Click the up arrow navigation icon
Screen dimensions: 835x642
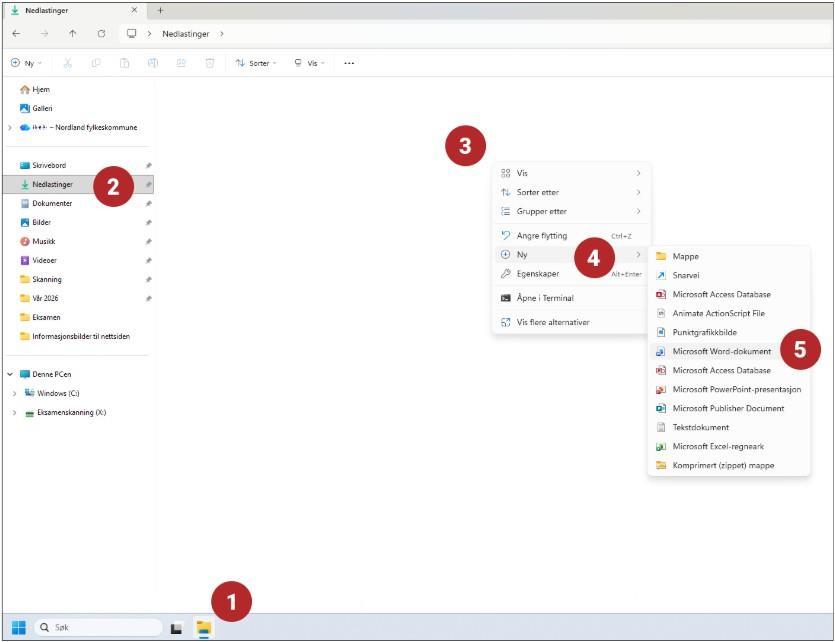tap(72, 33)
